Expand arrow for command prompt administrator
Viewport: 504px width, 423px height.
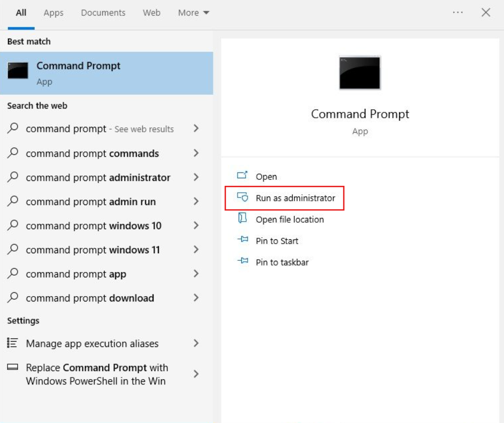[196, 177]
